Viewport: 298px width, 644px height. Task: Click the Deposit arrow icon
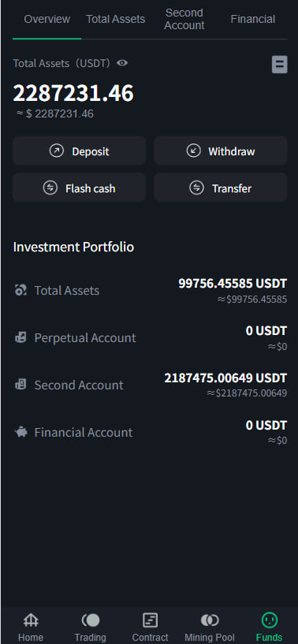point(57,151)
